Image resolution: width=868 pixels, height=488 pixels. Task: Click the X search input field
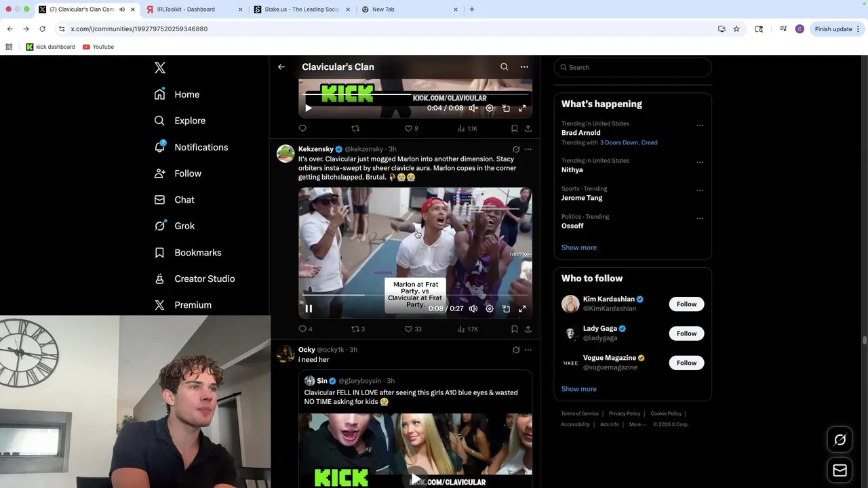[633, 67]
